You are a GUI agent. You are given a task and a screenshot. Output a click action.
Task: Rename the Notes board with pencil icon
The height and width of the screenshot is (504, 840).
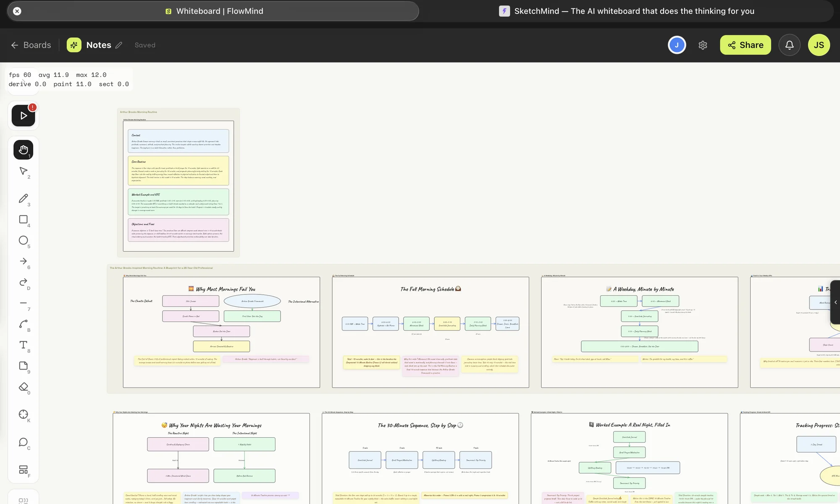[119, 45]
